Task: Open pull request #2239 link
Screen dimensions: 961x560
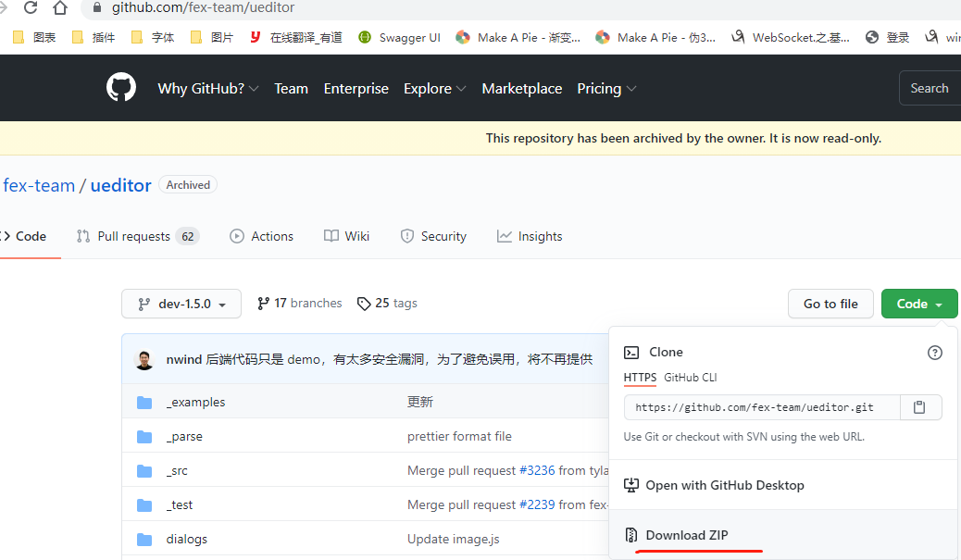Action: 537,504
